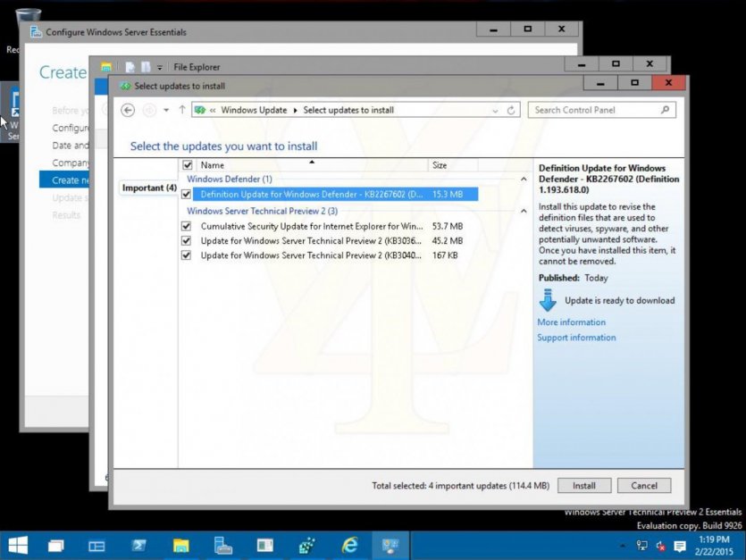Click the Up one level arrow
This screenshot has height=560, width=746.
(182, 110)
